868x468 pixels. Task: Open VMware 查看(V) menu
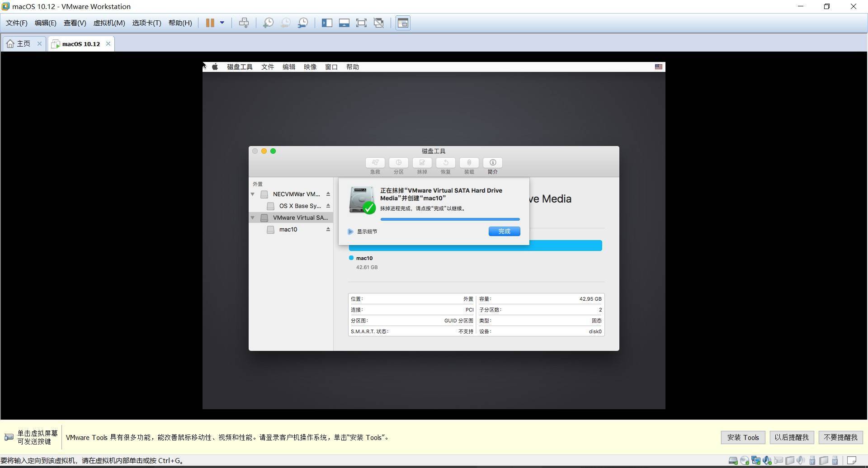pos(75,23)
